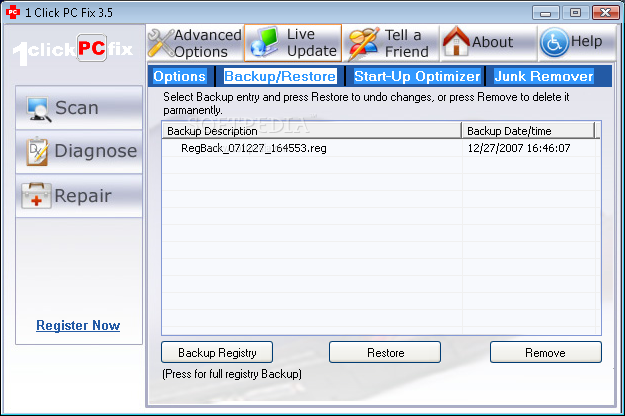The height and width of the screenshot is (416, 625).
Task: Click the Tell a Friend people icon
Action: 363,43
